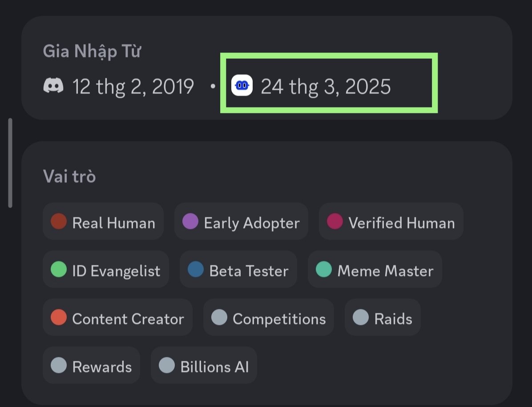Click the Discord join date 12 thg 2, 2019

133,86
